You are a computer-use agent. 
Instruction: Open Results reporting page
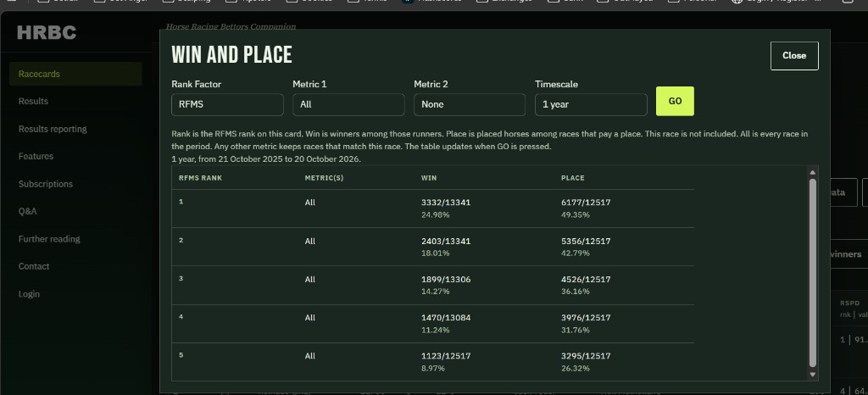(53, 129)
